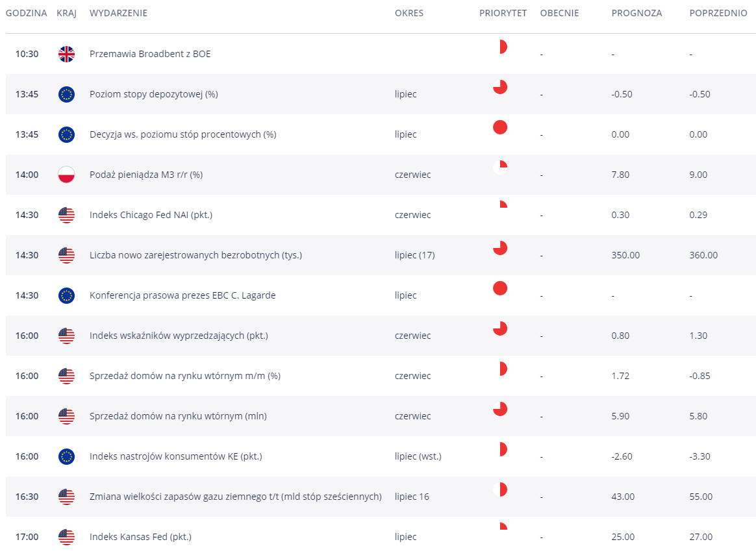The height and width of the screenshot is (555, 756).
Task: Click the KRAJ column header
Action: 66,14
